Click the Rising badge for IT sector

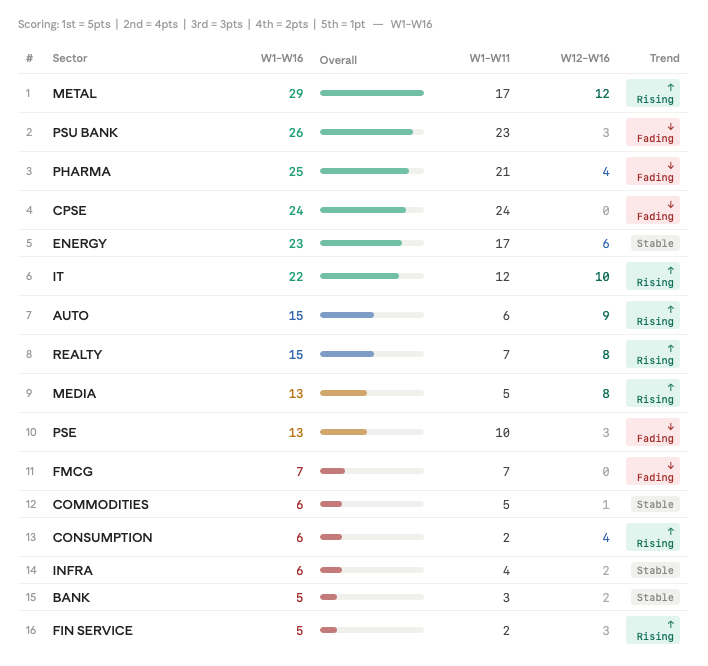[652, 276]
